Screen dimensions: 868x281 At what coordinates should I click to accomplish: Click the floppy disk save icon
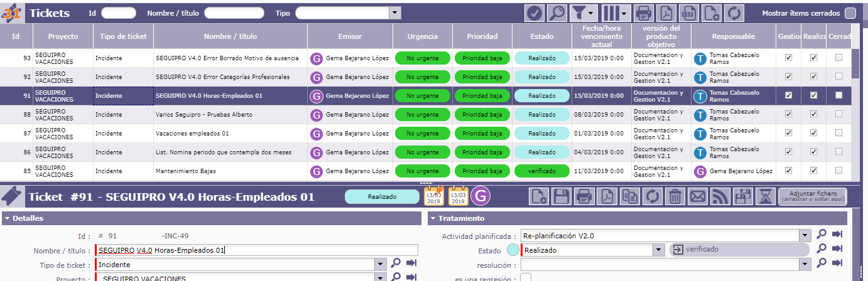[x=561, y=196]
